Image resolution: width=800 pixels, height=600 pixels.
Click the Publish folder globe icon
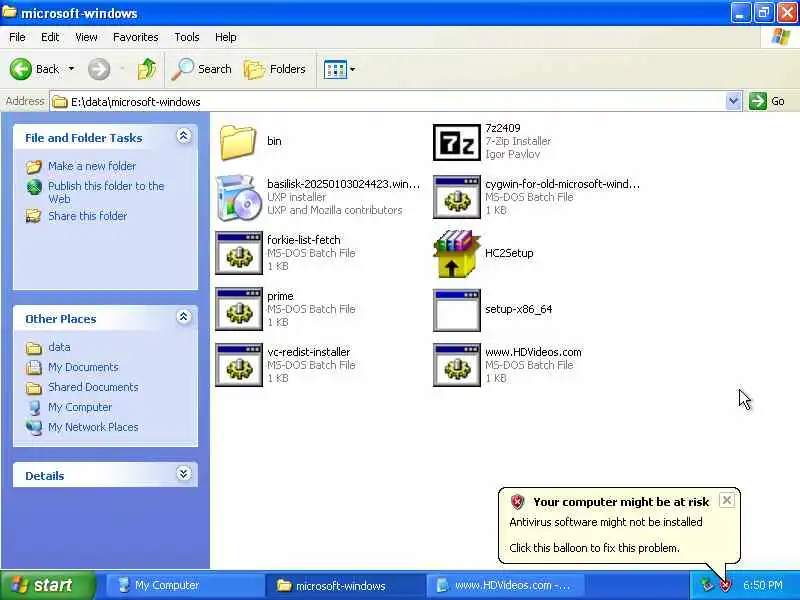tap(34, 187)
